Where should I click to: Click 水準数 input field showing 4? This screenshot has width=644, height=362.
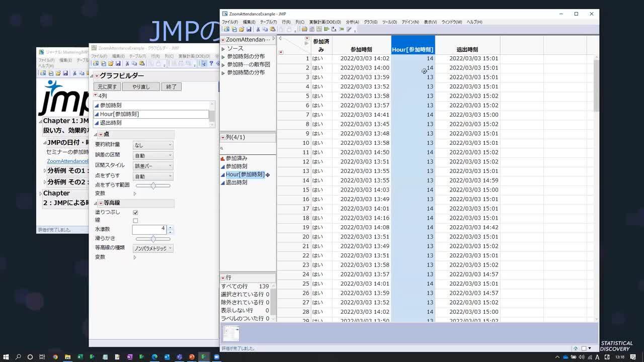pos(149,229)
